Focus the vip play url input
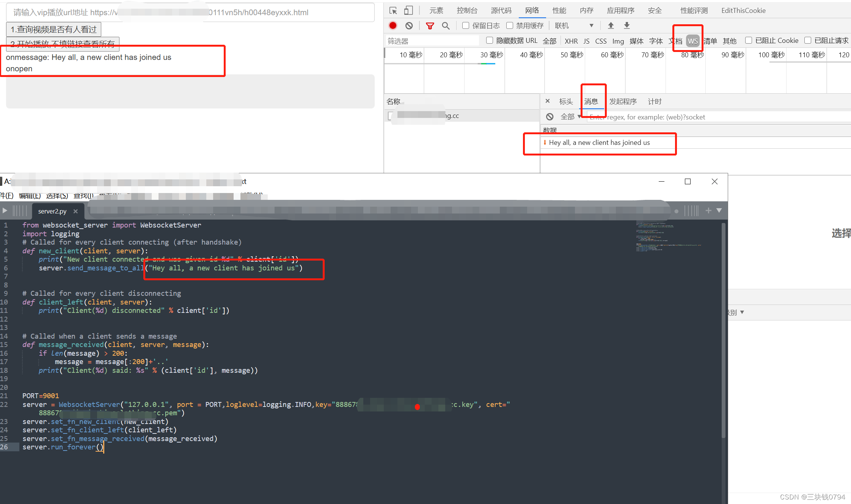851x504 pixels. (190, 12)
